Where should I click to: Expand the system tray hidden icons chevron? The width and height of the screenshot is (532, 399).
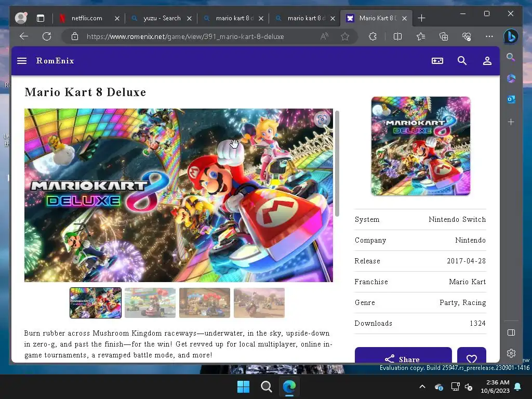click(x=422, y=387)
